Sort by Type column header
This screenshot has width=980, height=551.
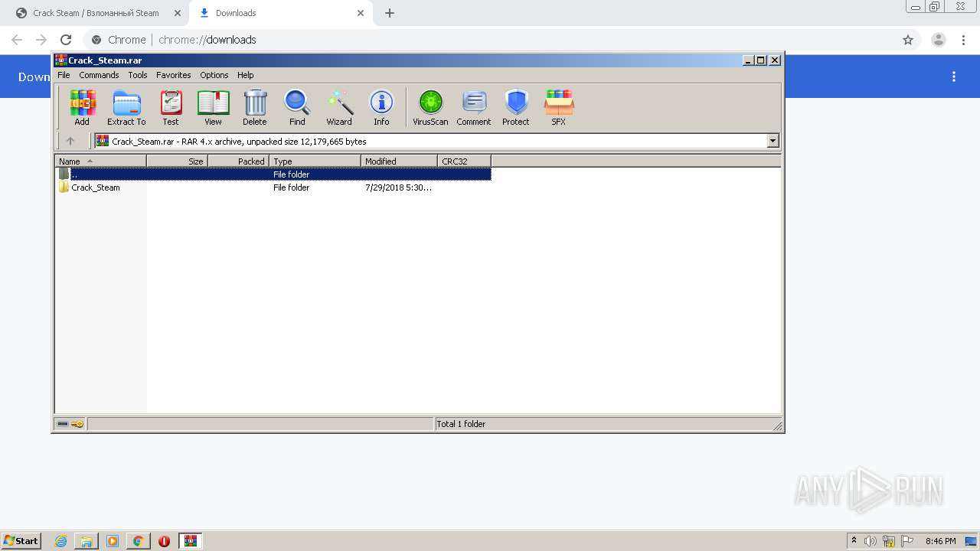tap(315, 161)
